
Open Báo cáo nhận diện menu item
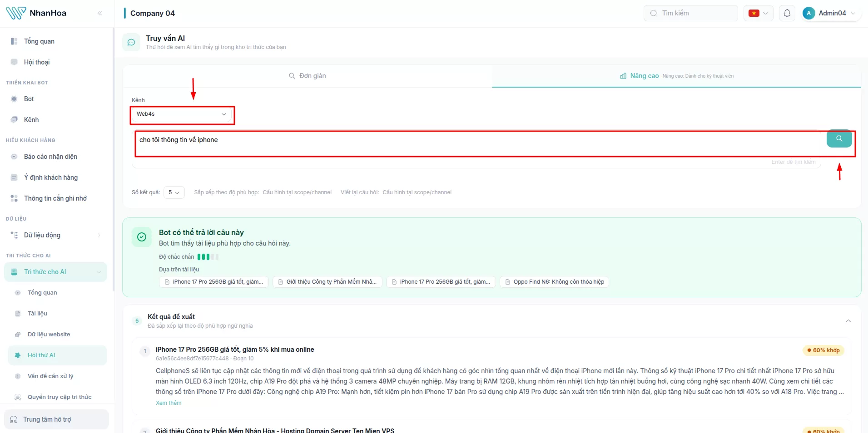[x=56, y=157]
